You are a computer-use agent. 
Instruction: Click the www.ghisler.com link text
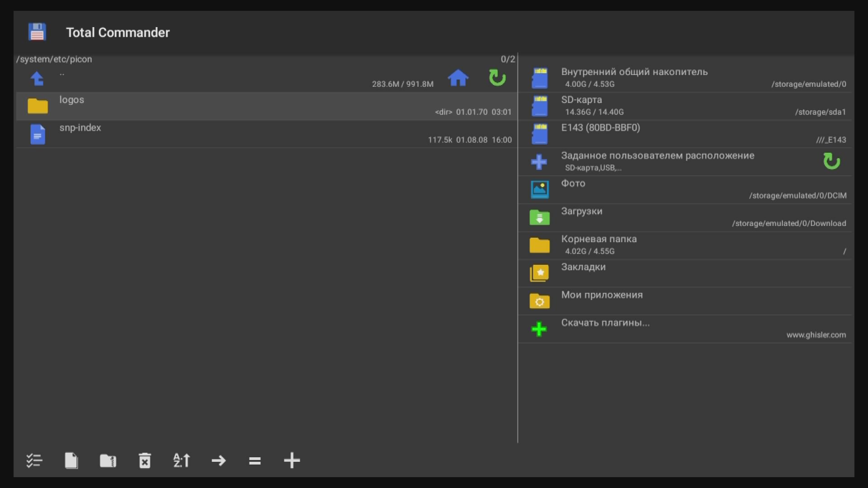point(816,335)
